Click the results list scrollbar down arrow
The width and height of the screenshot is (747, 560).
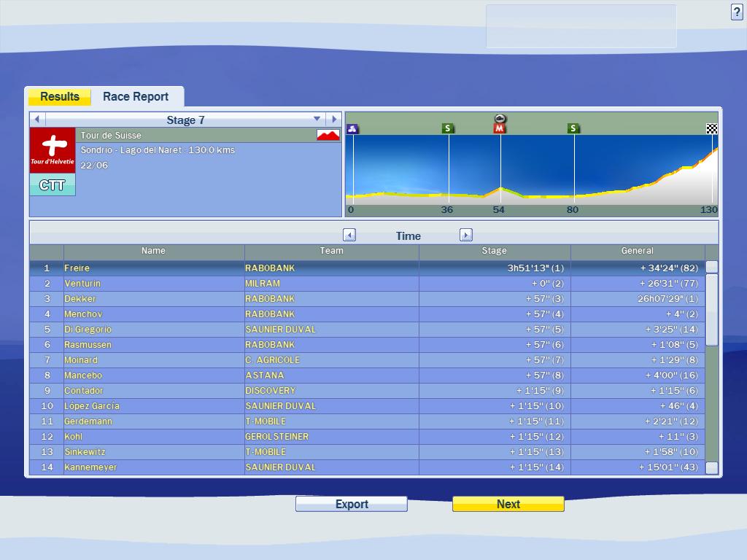pos(712,467)
